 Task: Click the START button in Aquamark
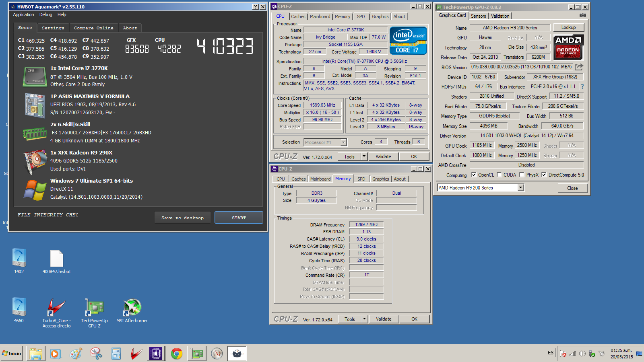[x=239, y=218]
